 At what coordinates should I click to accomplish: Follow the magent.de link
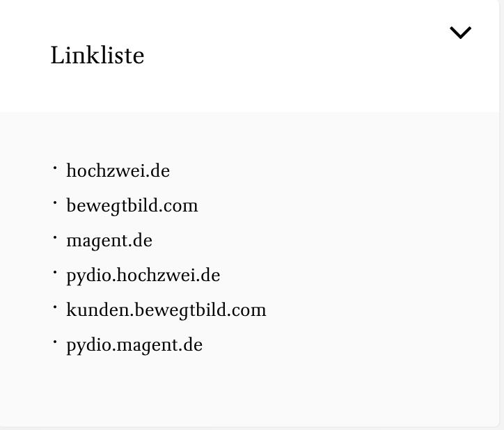tap(109, 241)
